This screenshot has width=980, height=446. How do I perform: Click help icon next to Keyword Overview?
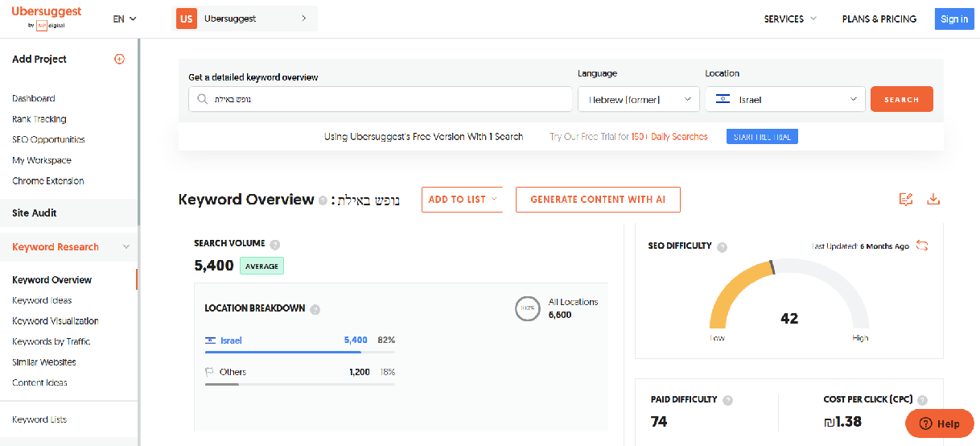tap(323, 200)
